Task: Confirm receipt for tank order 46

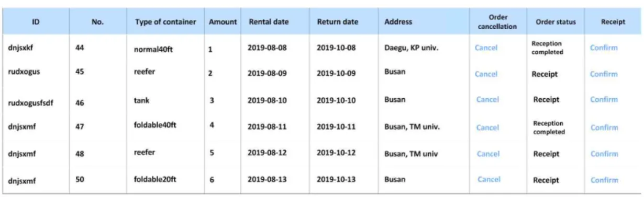Action: [604, 99]
